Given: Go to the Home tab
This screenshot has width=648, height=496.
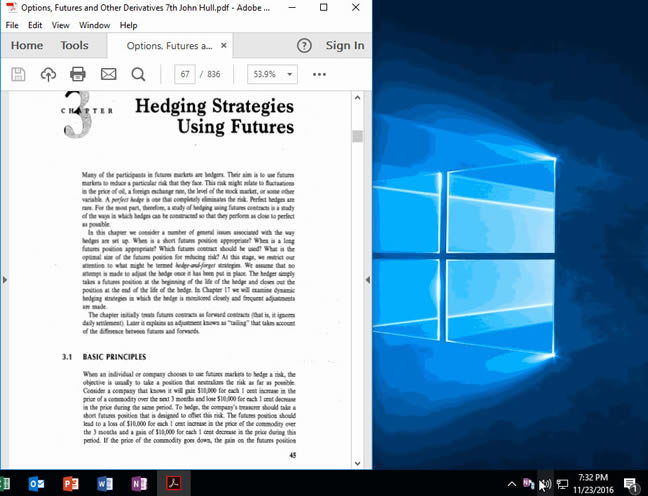Looking at the screenshot, I should click(x=26, y=45).
